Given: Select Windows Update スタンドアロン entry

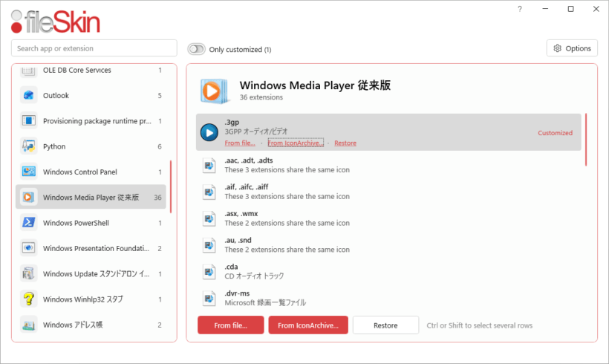Looking at the screenshot, I should (91, 273).
